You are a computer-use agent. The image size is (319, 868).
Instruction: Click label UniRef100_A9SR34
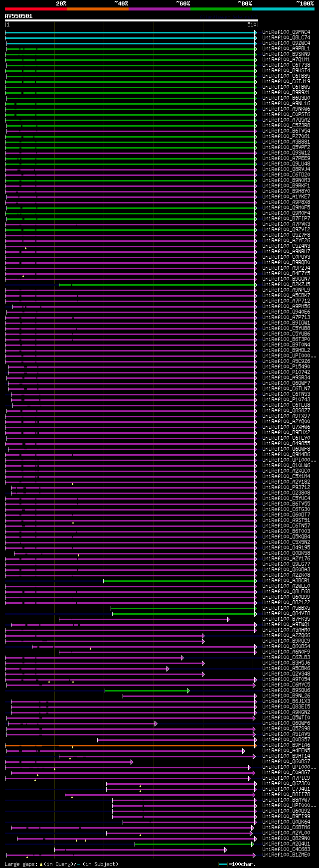point(286,378)
